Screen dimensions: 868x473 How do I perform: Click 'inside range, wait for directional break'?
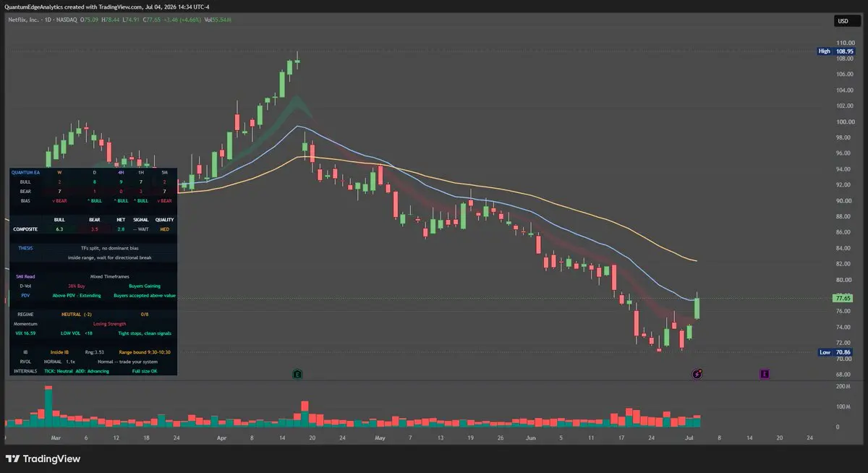tap(109, 257)
